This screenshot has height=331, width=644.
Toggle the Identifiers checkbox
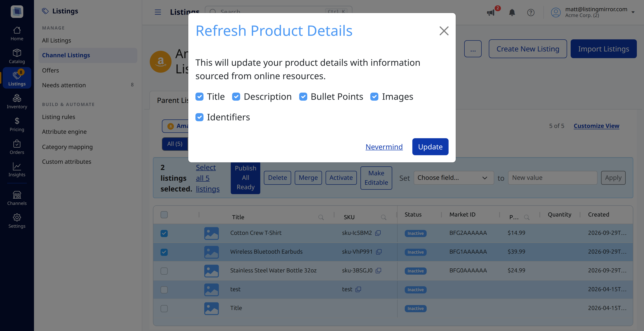click(x=199, y=117)
